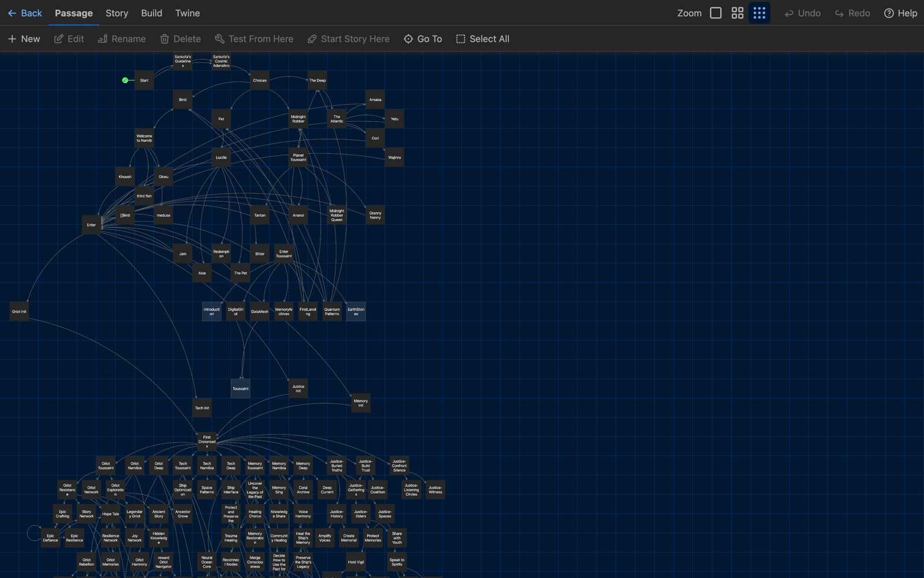924x578 pixels.
Task: Go back using the Back arrow
Action: 25,13
